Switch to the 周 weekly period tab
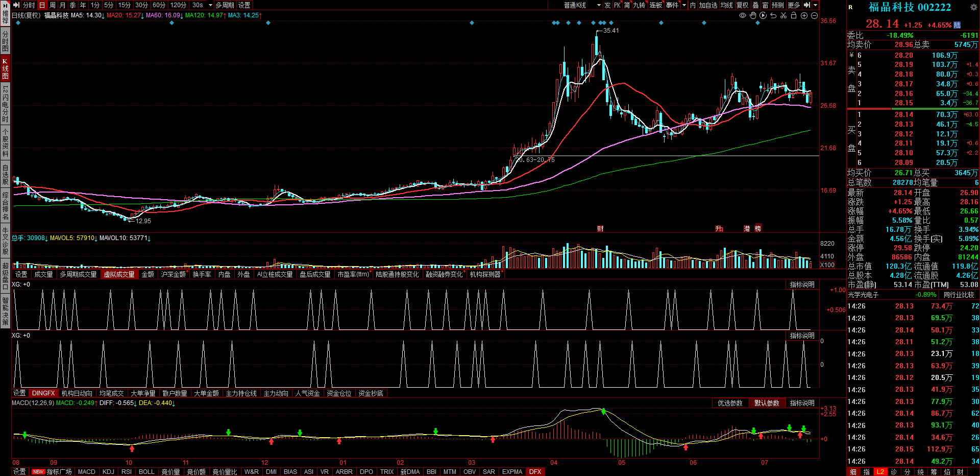 pyautogui.click(x=53, y=5)
